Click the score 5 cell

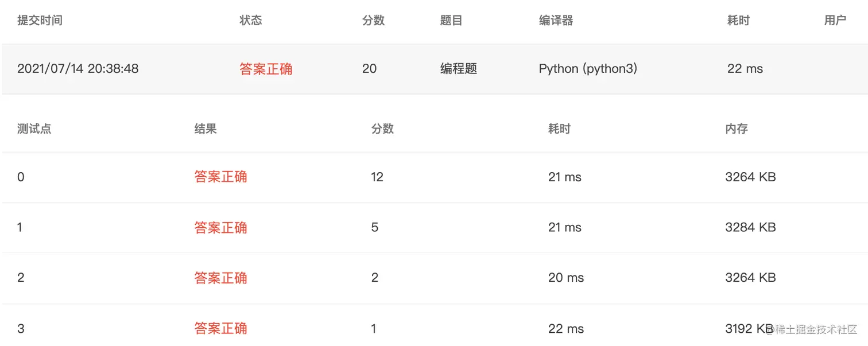click(375, 227)
